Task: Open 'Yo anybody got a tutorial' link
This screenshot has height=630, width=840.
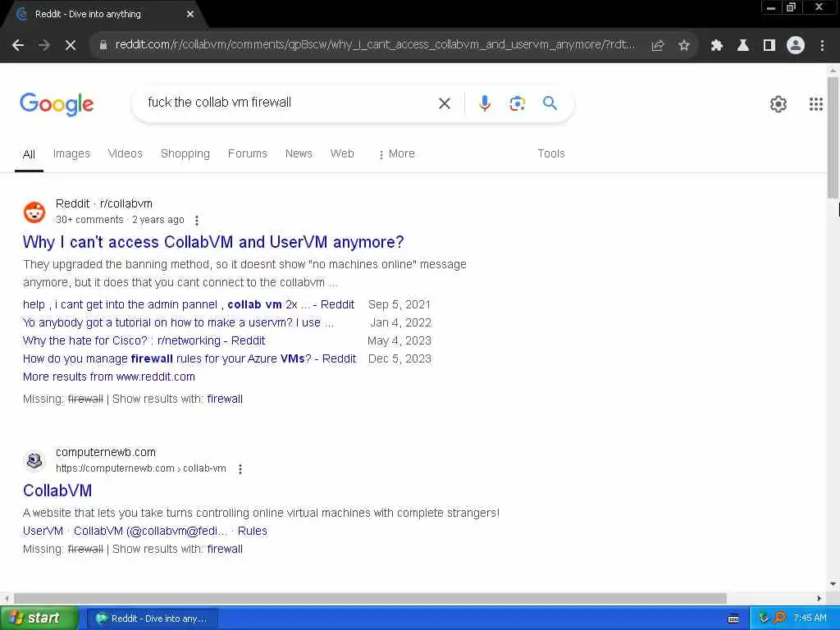Action: point(178,322)
